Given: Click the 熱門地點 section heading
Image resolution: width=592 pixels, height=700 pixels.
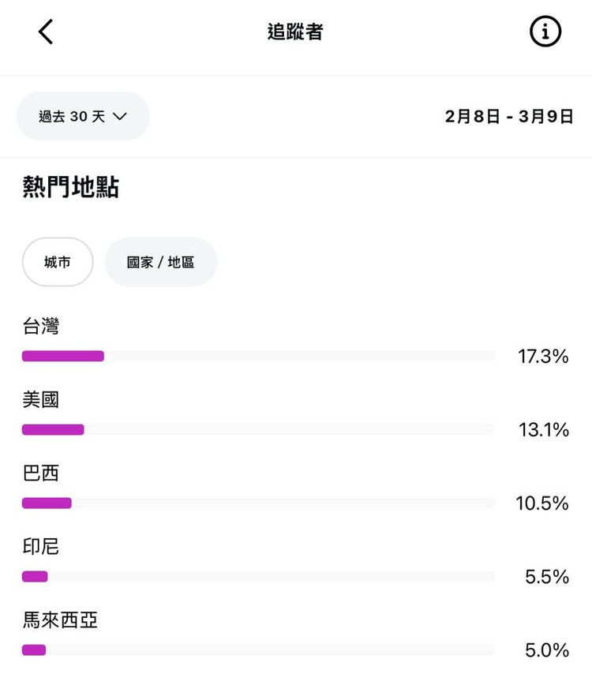Looking at the screenshot, I should [70, 189].
